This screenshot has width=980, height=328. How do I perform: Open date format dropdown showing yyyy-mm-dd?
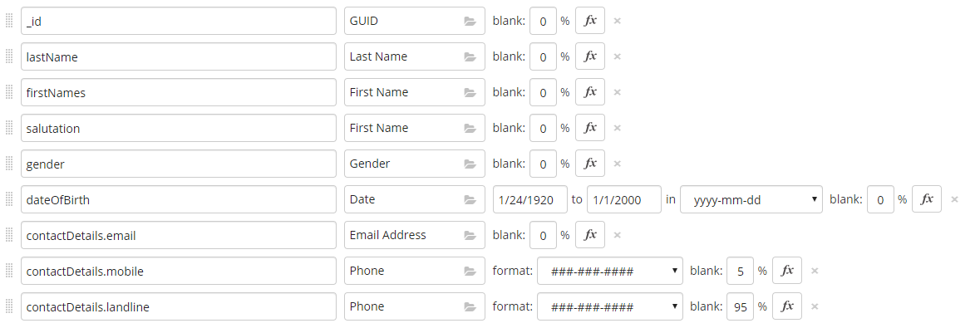pos(751,199)
